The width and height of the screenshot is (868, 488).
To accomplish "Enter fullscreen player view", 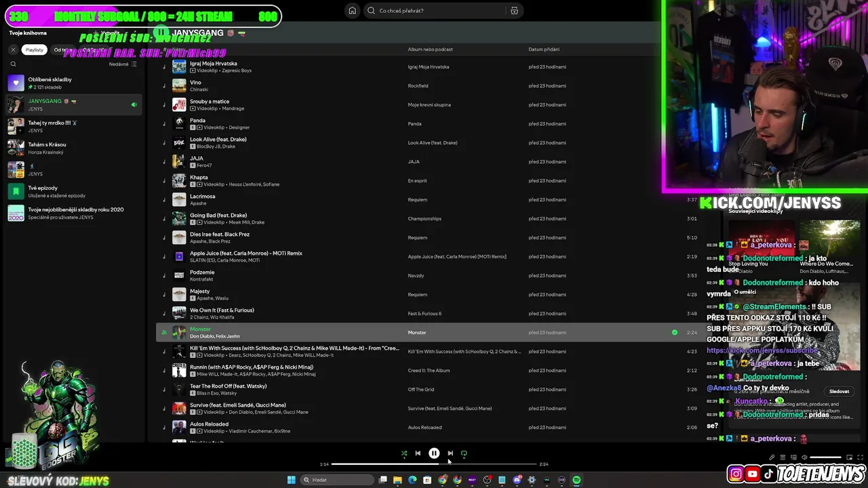I will click(x=861, y=457).
